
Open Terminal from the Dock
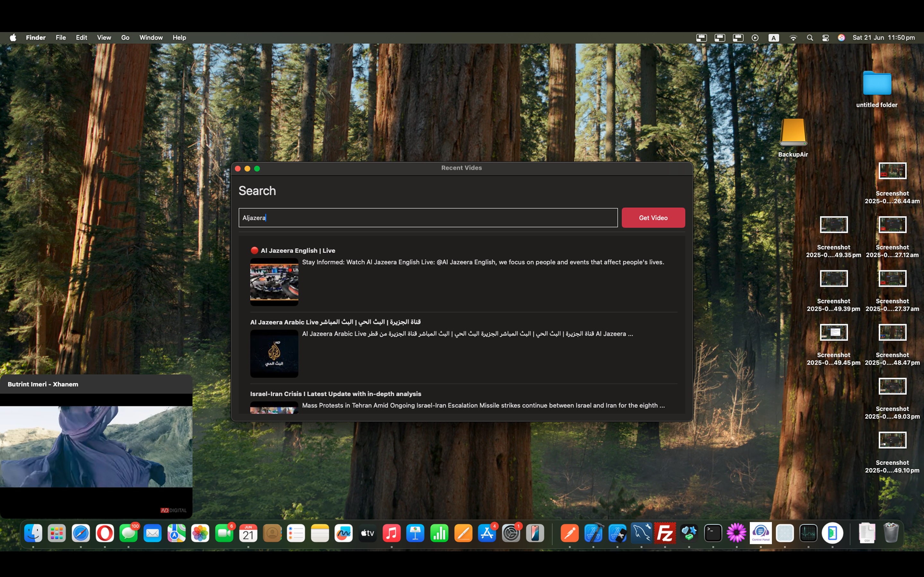coord(713,533)
